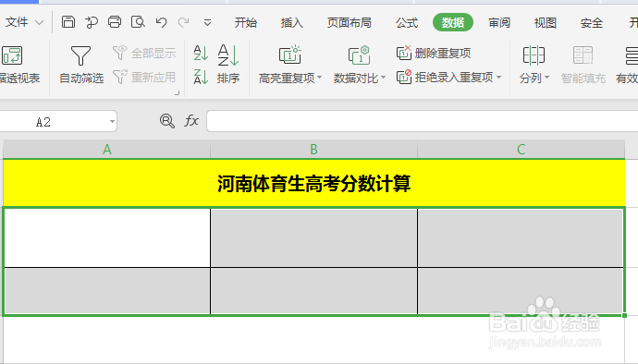
Task: Select column C header
Action: (521, 150)
